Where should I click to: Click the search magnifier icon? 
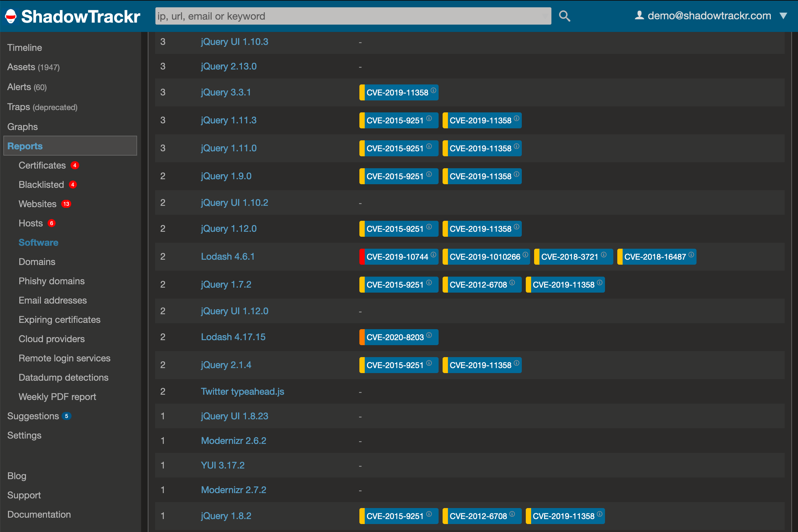[x=564, y=15]
